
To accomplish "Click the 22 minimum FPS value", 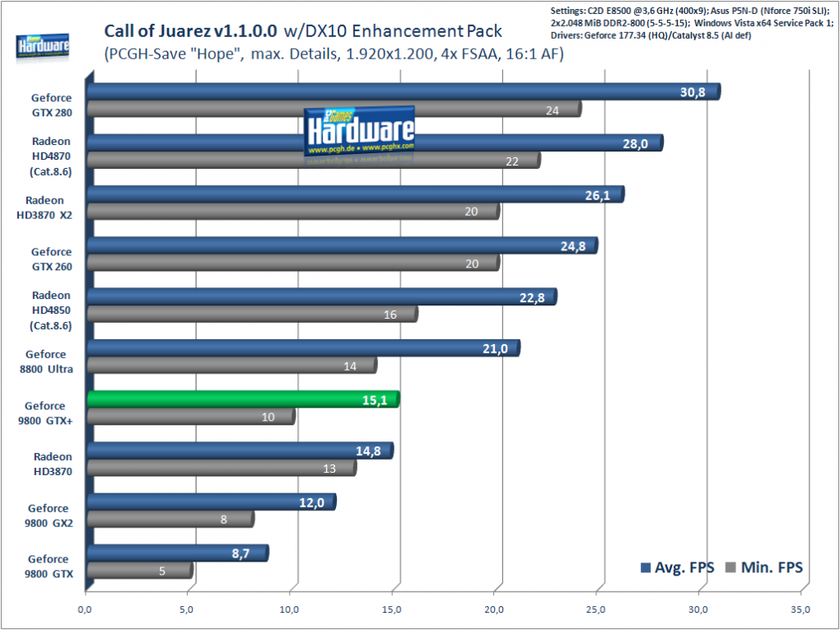I will (x=512, y=161).
